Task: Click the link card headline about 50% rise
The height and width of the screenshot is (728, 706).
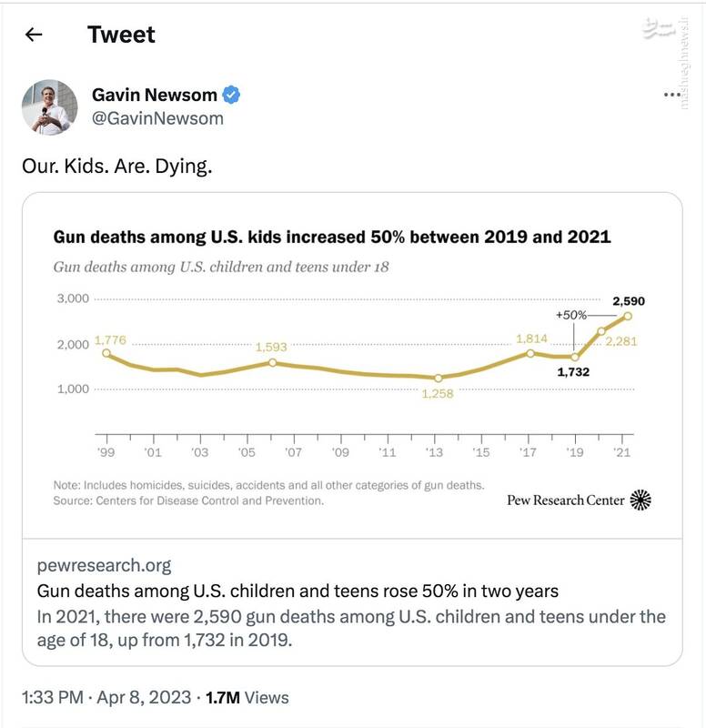Action: coord(298,591)
